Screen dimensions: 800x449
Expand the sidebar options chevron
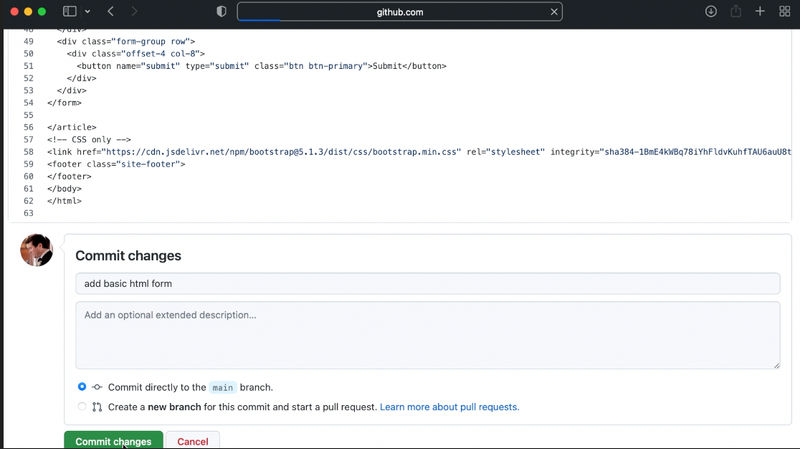(88, 11)
